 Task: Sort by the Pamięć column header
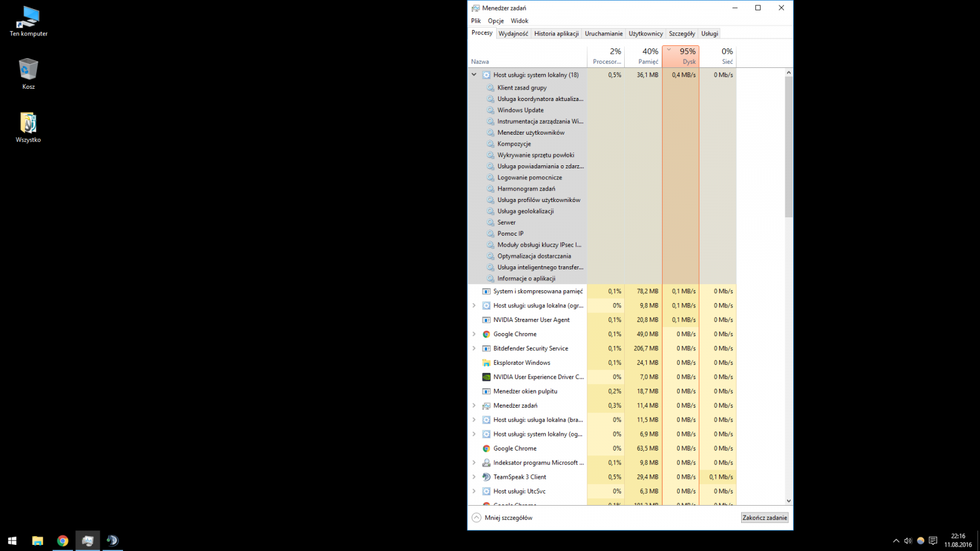point(643,56)
